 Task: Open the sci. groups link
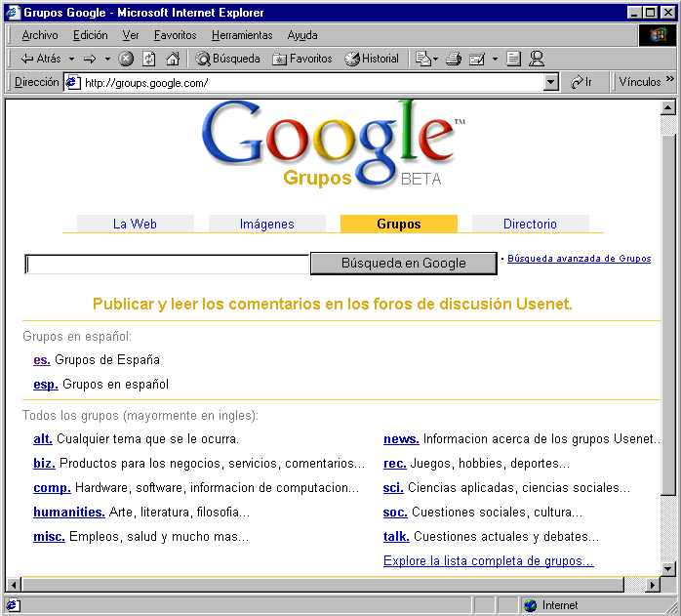pos(393,488)
